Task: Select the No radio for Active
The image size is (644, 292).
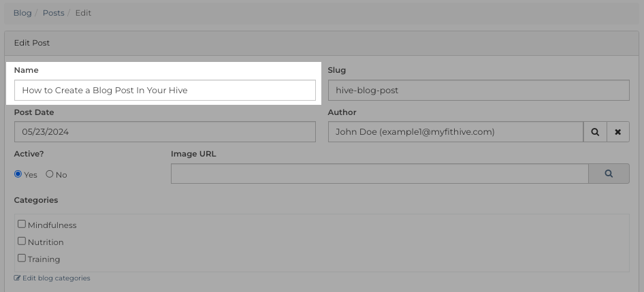Action: (x=50, y=174)
